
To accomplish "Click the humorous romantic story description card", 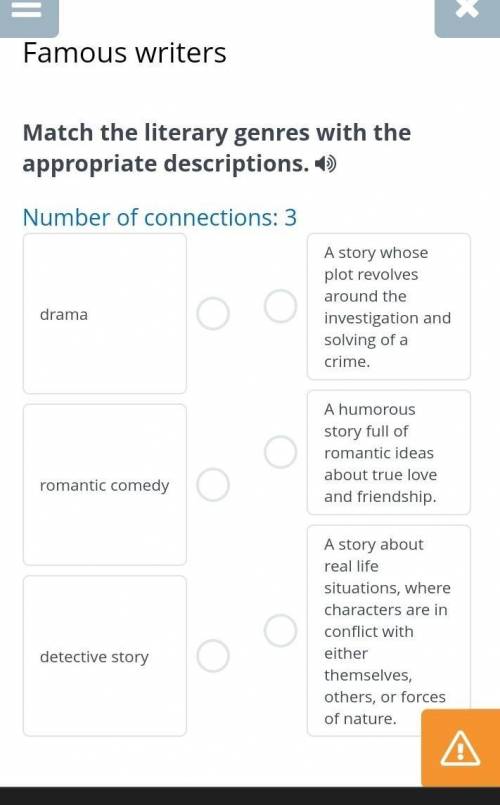I will tap(389, 452).
